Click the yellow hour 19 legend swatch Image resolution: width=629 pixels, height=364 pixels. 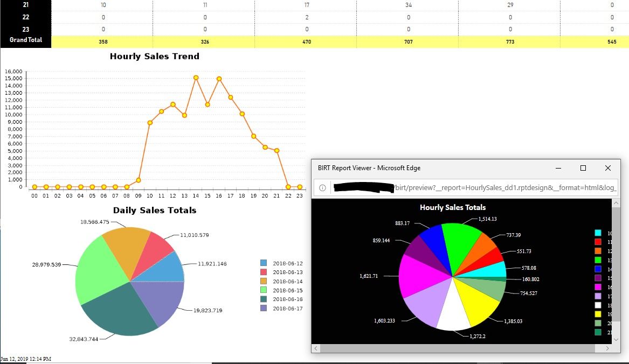pyautogui.click(x=598, y=314)
